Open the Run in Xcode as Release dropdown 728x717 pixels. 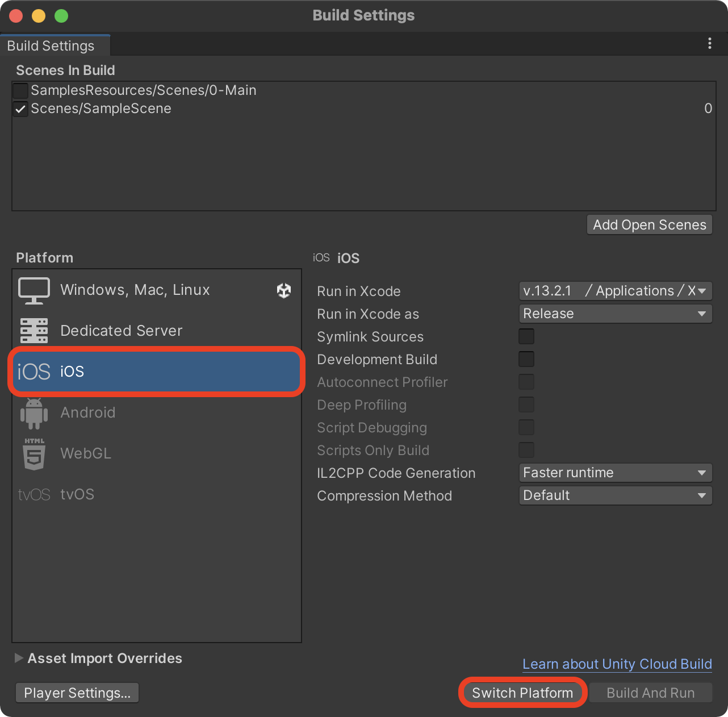tap(616, 314)
